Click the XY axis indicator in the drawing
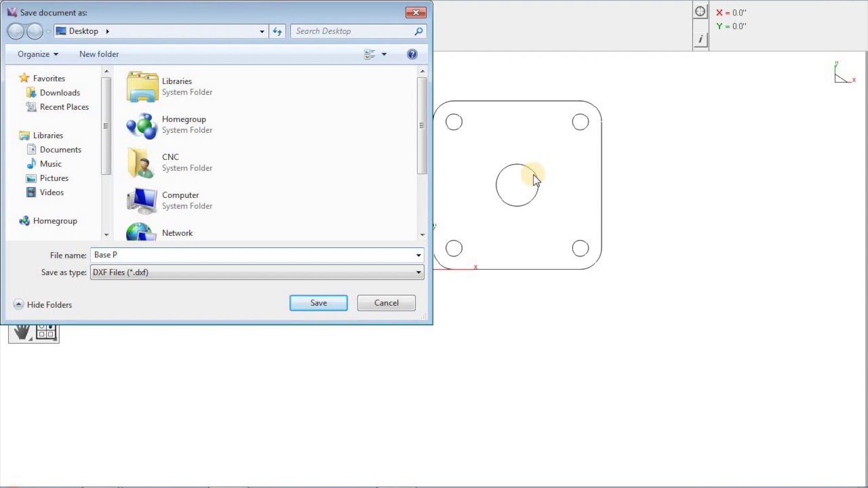Image resolution: width=868 pixels, height=488 pixels. click(844, 73)
